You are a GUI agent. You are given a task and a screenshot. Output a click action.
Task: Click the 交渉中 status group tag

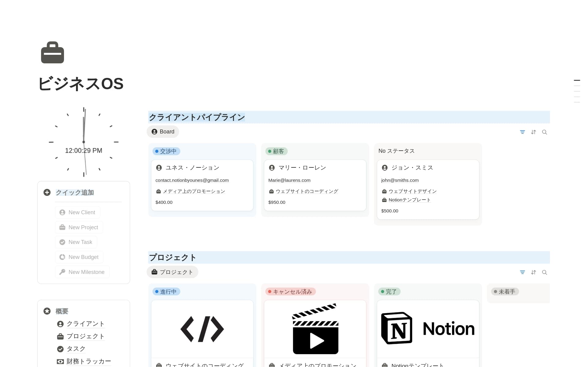[x=166, y=151]
